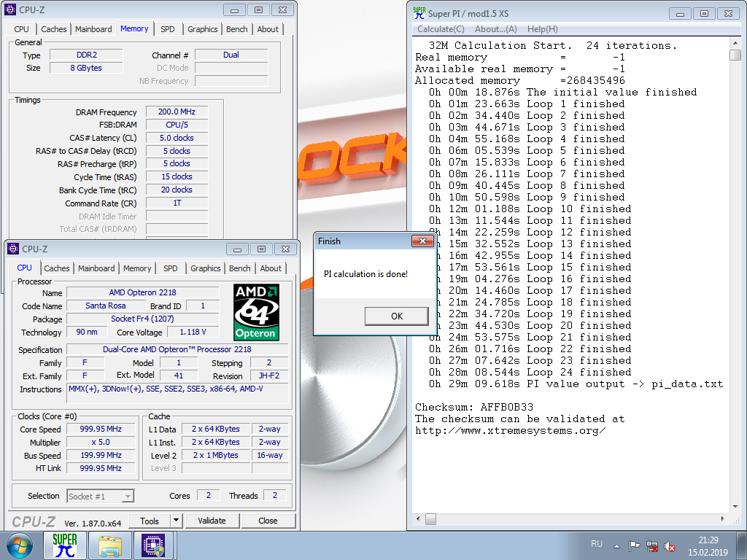Minimize the Super PI window
This screenshot has height=560, width=747.
(681, 14)
